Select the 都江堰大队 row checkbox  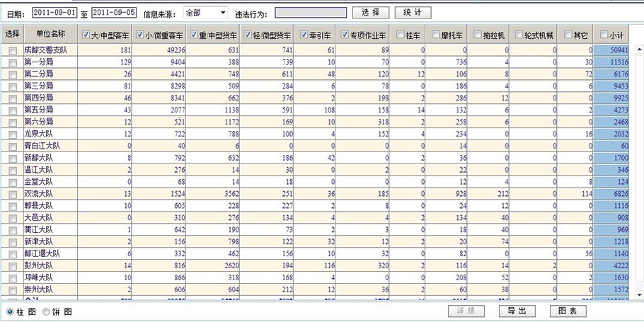[x=13, y=254]
